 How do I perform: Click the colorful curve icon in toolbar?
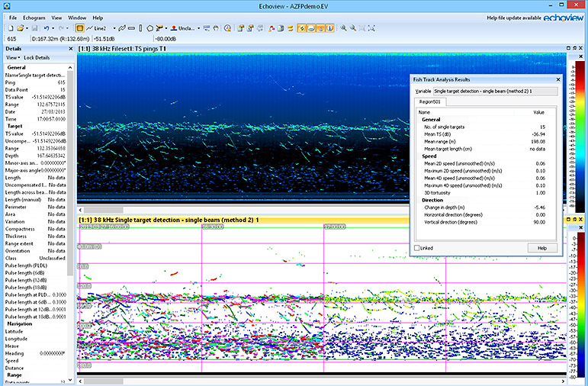point(272,28)
